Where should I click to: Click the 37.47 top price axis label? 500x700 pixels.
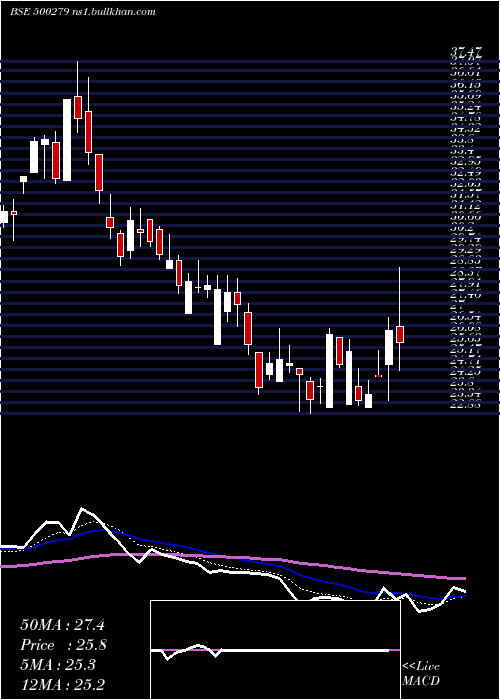point(466,54)
